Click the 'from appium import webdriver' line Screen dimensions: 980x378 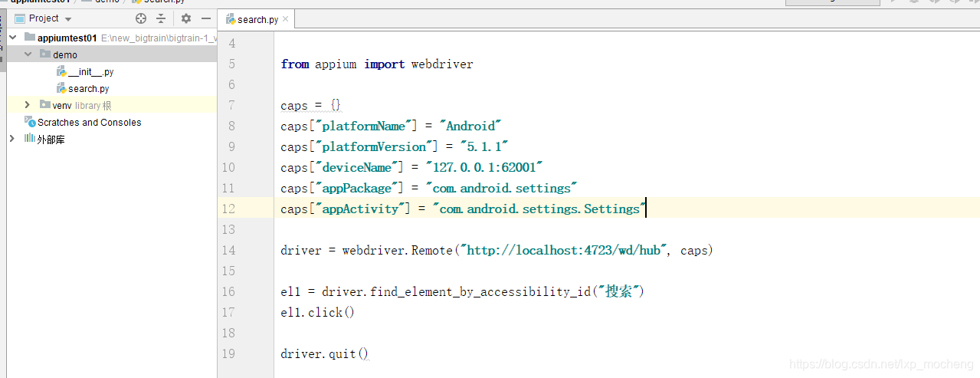point(377,64)
